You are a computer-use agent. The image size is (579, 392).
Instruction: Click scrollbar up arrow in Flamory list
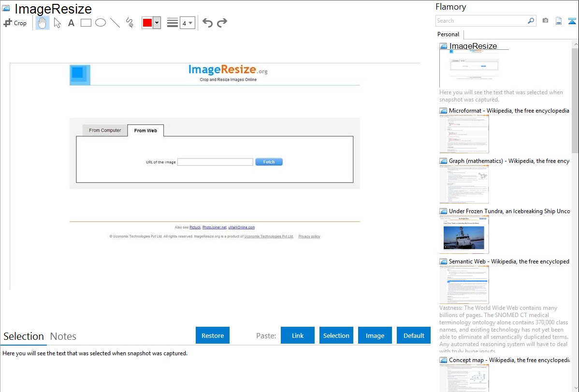click(575, 44)
